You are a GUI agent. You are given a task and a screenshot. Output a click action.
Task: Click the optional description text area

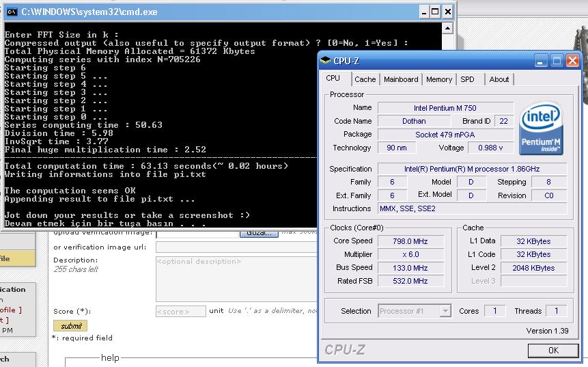click(x=236, y=280)
